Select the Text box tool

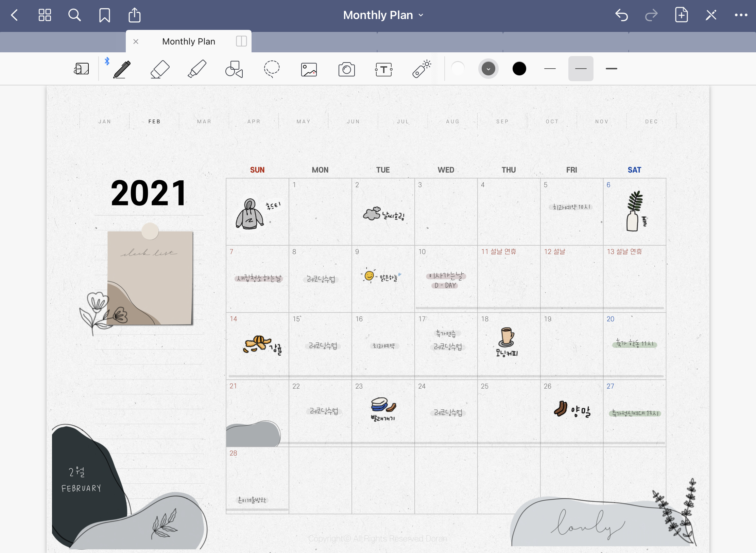coord(384,69)
